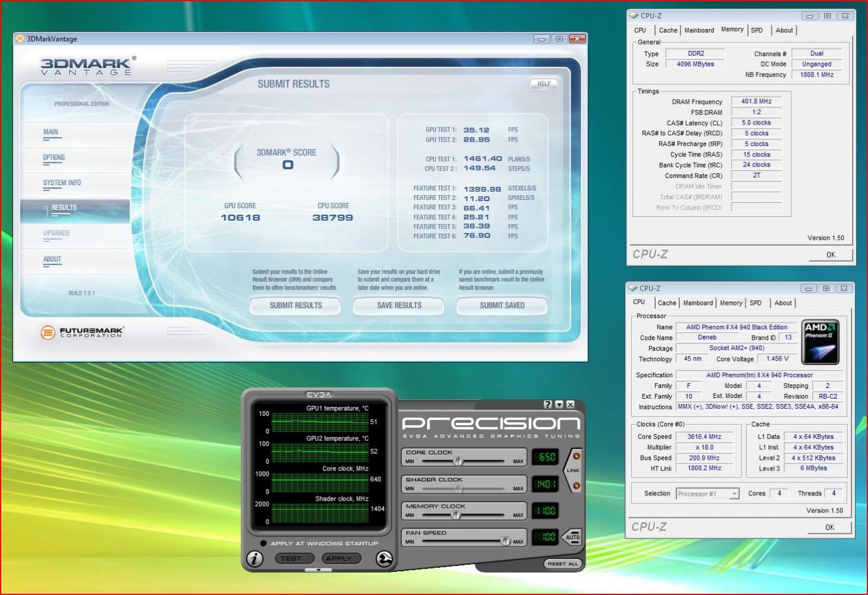868x595 pixels.
Task: Click Core Speed value 3616.4 MHz
Action: click(704, 437)
